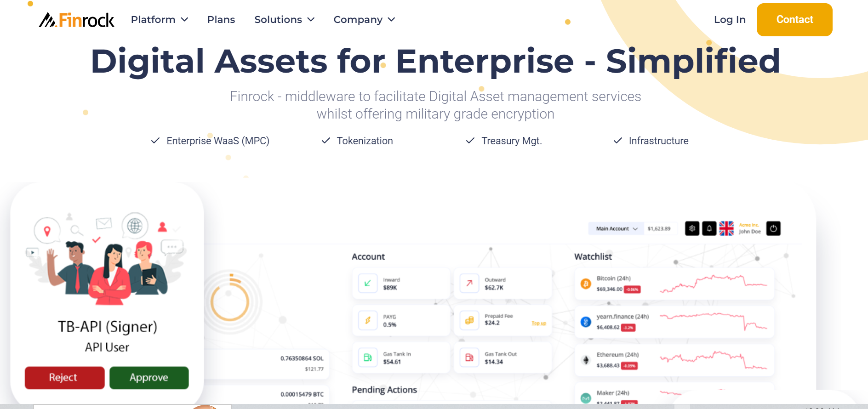Image resolution: width=868 pixels, height=409 pixels.
Task: Click the Prepaid Fee coins icon
Action: [469, 320]
